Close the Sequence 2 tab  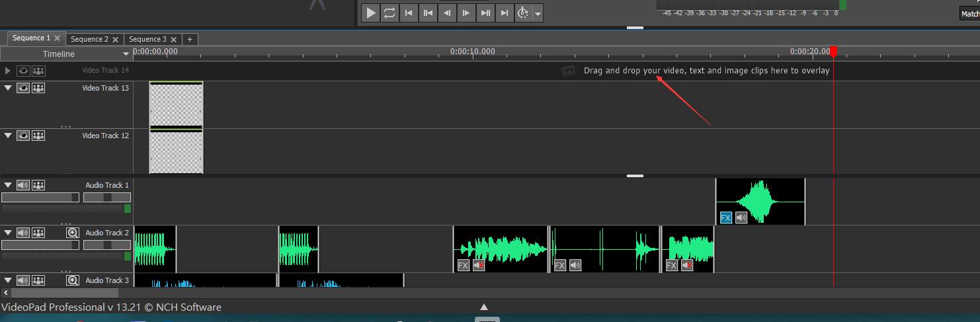tap(116, 40)
